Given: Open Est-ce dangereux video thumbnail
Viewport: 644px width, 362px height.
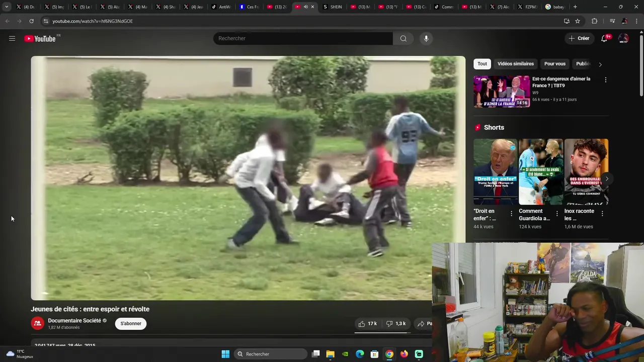Looking at the screenshot, I should 502,92.
